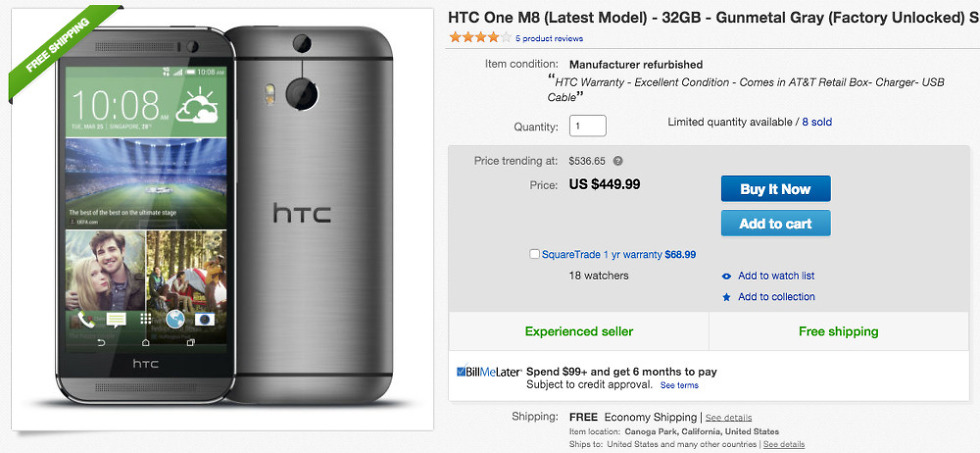Click the Add to collection link

pos(776,297)
